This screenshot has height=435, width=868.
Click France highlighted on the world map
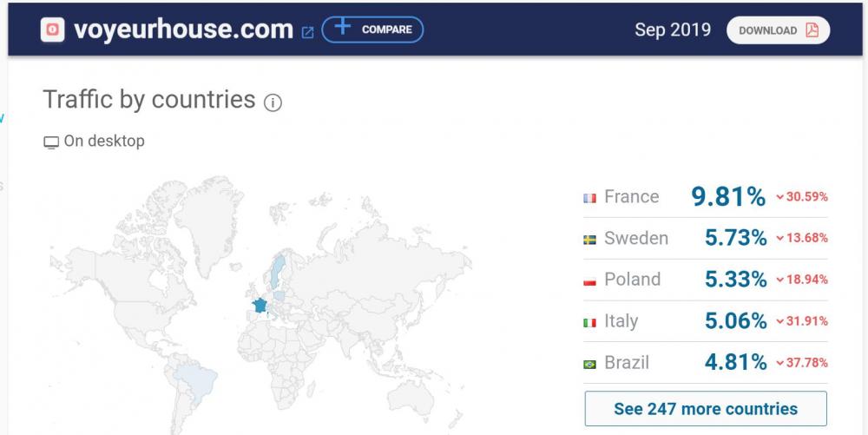pyautogui.click(x=259, y=306)
